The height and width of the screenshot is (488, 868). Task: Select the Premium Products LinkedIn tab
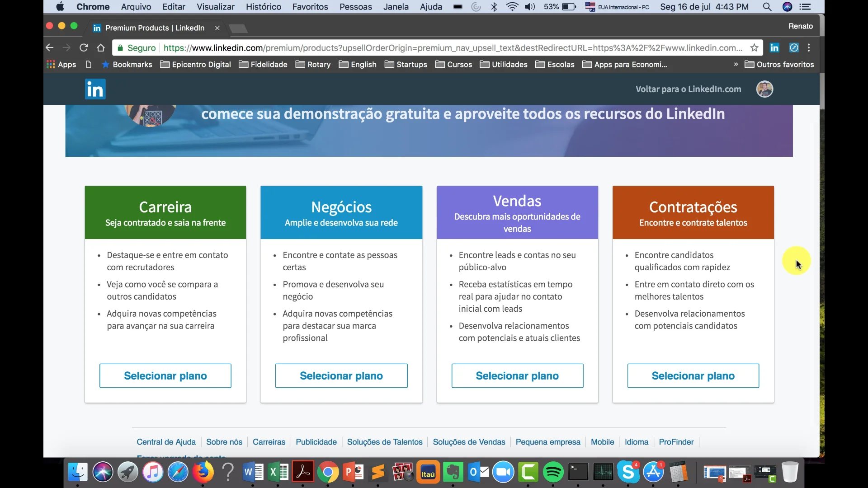pyautogui.click(x=156, y=28)
